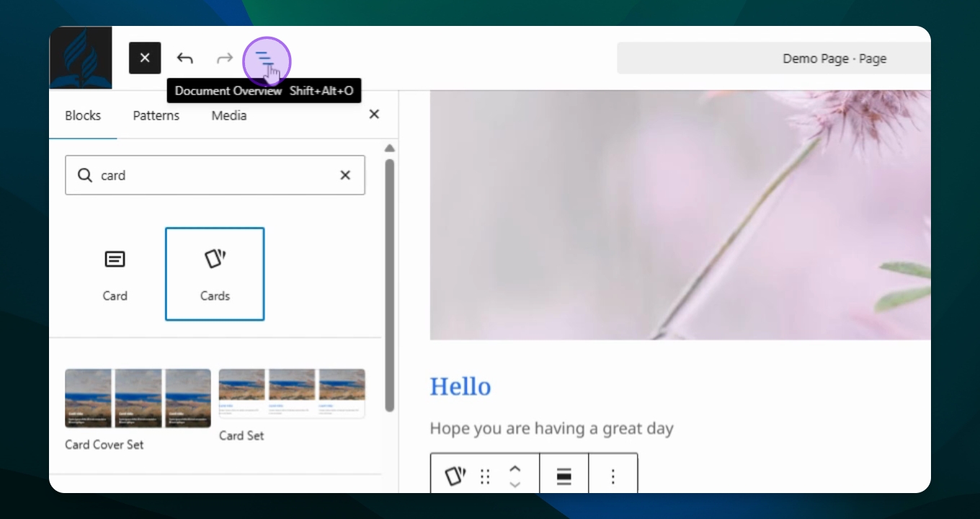Click the inserter panel scrollbar
Image resolution: width=980 pixels, height=519 pixels.
[390, 285]
